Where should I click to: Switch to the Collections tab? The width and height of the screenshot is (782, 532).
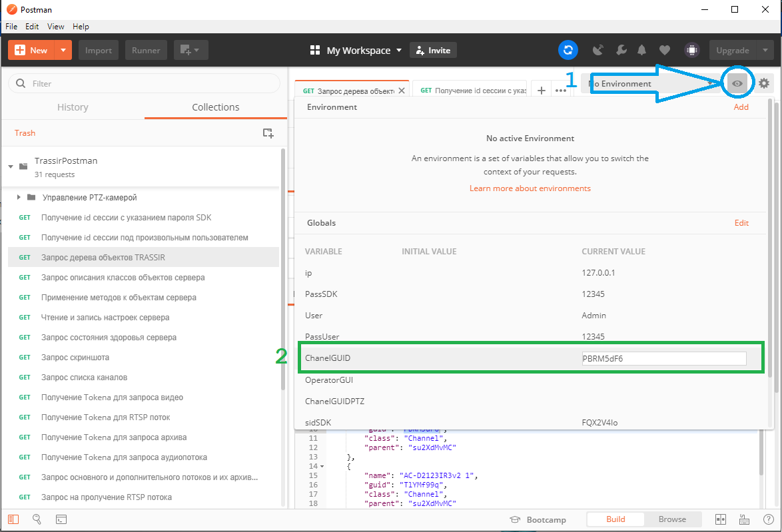tap(215, 107)
